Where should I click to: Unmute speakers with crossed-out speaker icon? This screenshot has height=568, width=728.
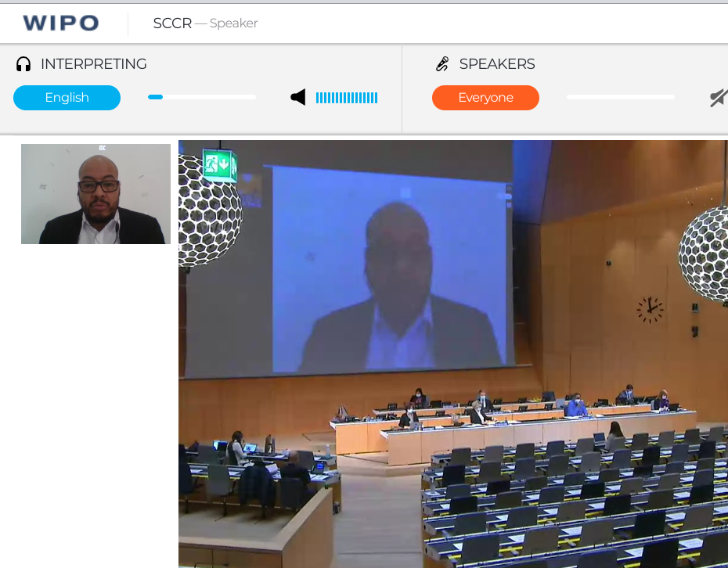[x=719, y=98]
